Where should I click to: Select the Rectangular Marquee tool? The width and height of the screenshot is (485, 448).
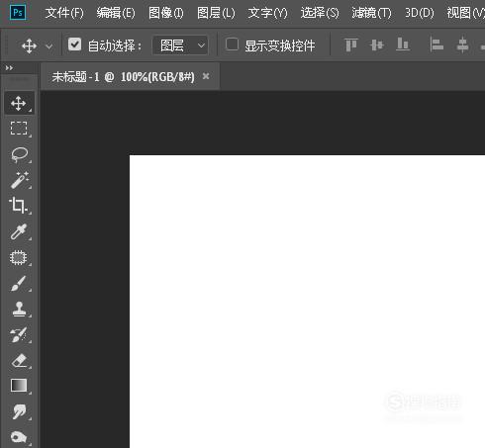coord(19,129)
